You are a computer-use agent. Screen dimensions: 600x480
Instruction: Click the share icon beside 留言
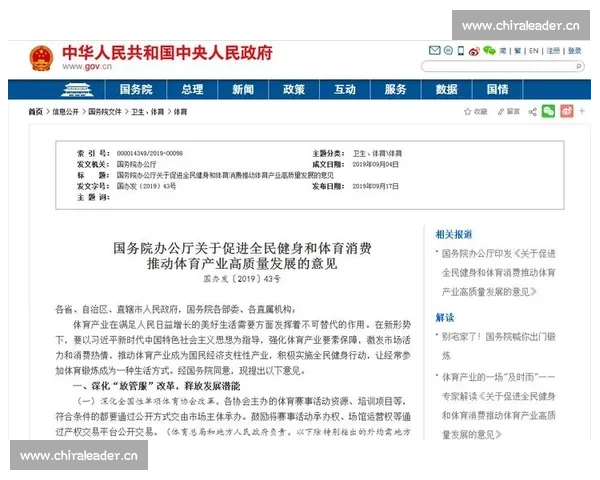coord(532,112)
